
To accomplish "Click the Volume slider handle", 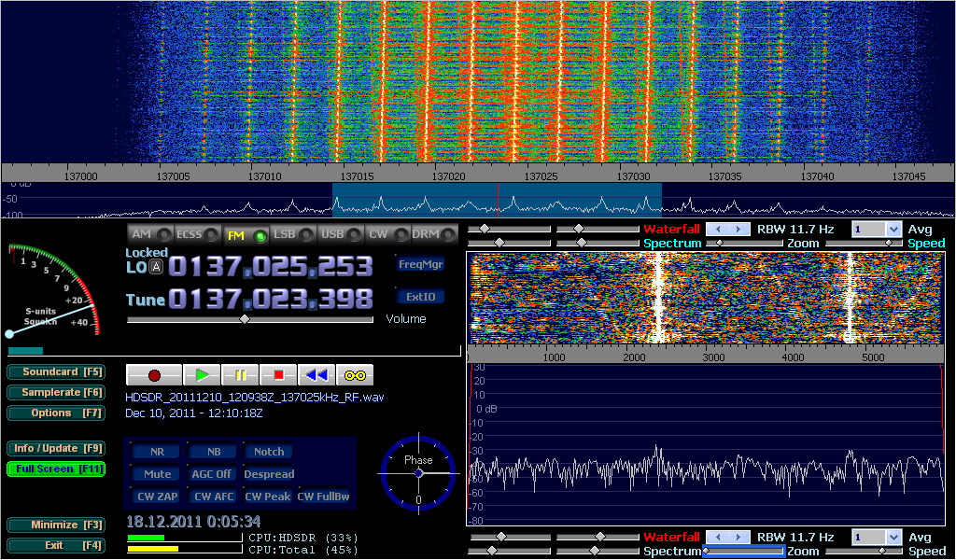I will (245, 319).
